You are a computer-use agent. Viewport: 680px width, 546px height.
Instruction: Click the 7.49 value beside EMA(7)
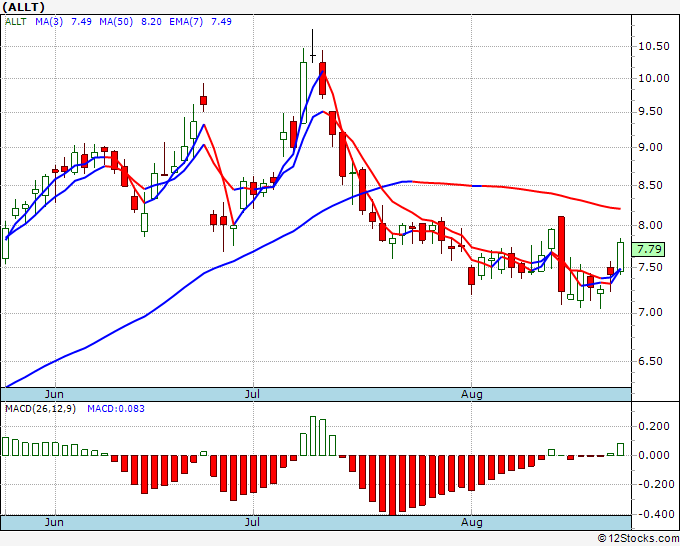point(221,22)
